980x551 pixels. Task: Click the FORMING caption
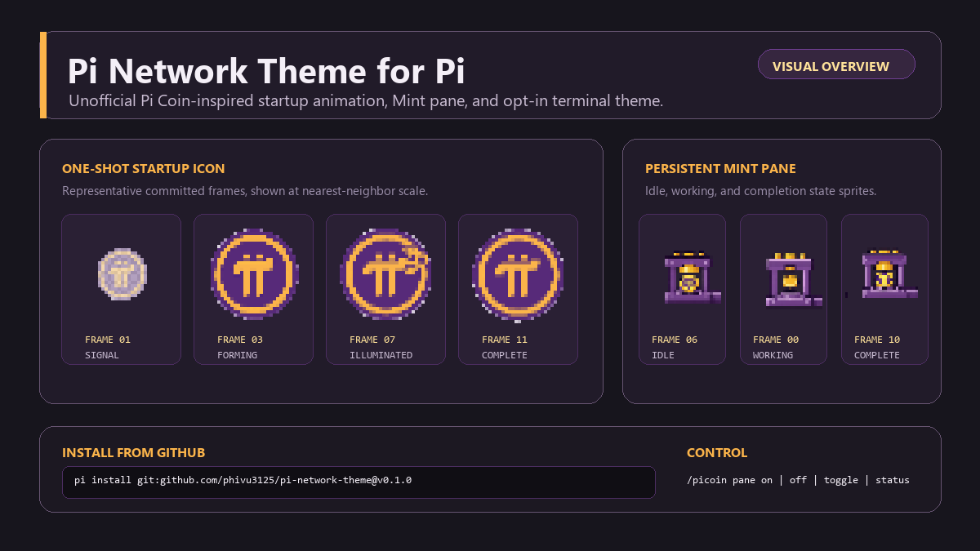point(238,355)
